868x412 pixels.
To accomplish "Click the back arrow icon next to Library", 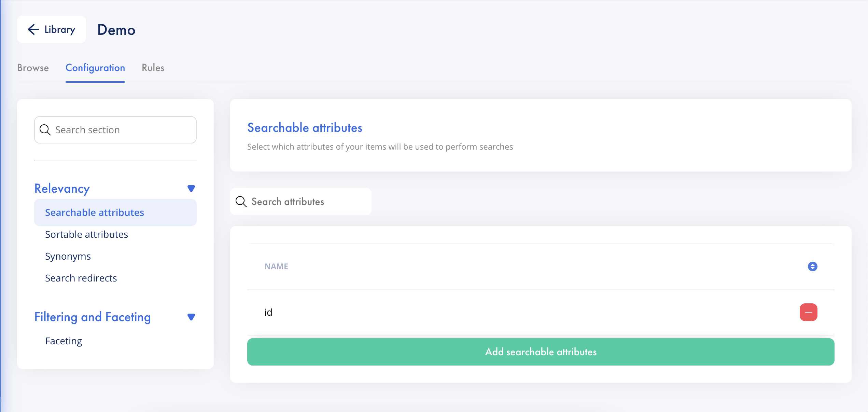I will tap(33, 29).
